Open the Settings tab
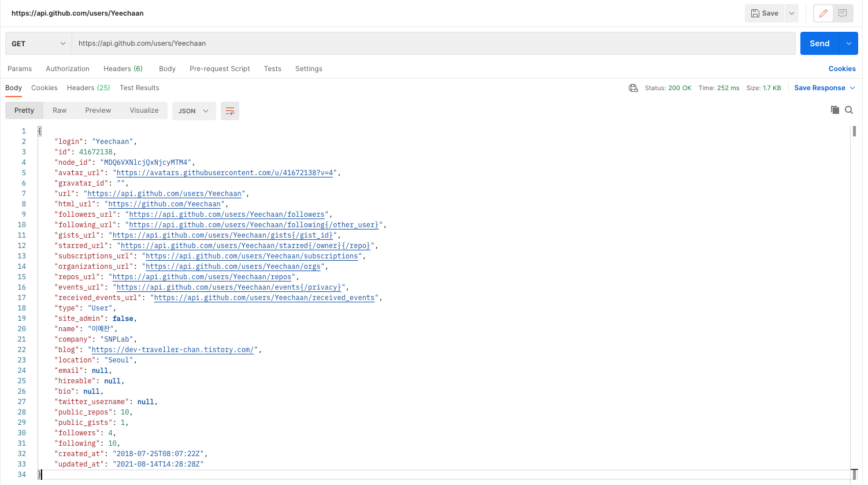Screen dimensions: 868x485 click(309, 69)
